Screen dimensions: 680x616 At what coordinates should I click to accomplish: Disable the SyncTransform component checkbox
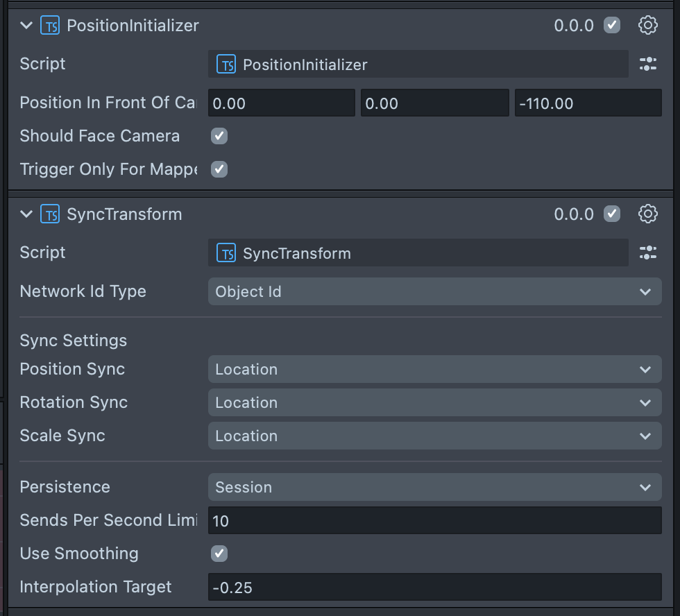click(611, 214)
